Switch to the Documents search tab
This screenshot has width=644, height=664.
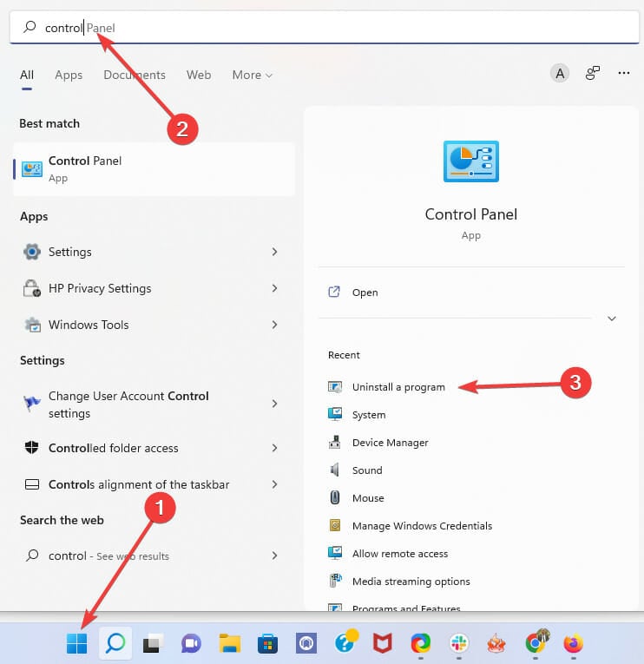click(x=135, y=76)
